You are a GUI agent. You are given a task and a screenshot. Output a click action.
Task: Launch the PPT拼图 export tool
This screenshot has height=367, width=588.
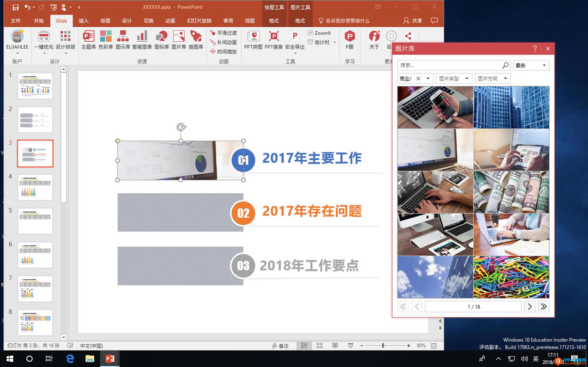pos(253,39)
